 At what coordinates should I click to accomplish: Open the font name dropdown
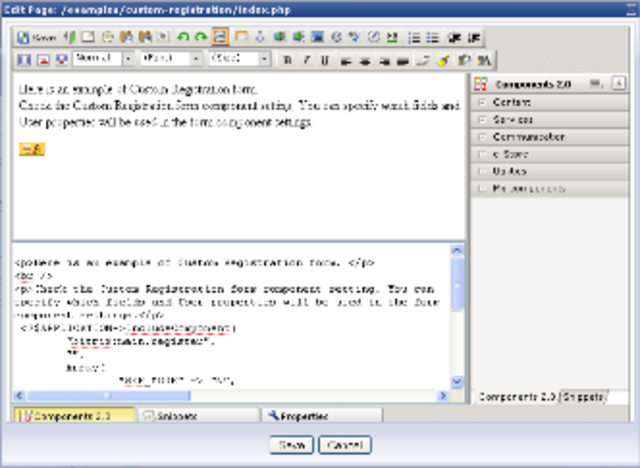pyautogui.click(x=171, y=59)
